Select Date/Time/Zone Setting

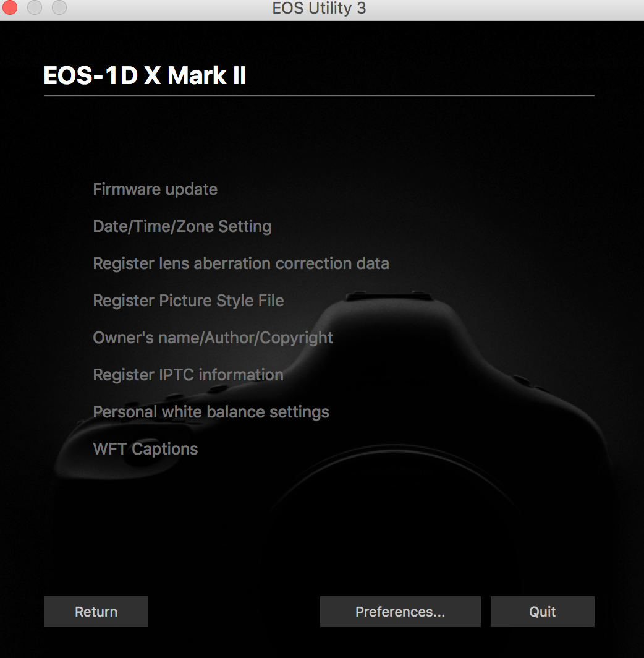coord(182,226)
